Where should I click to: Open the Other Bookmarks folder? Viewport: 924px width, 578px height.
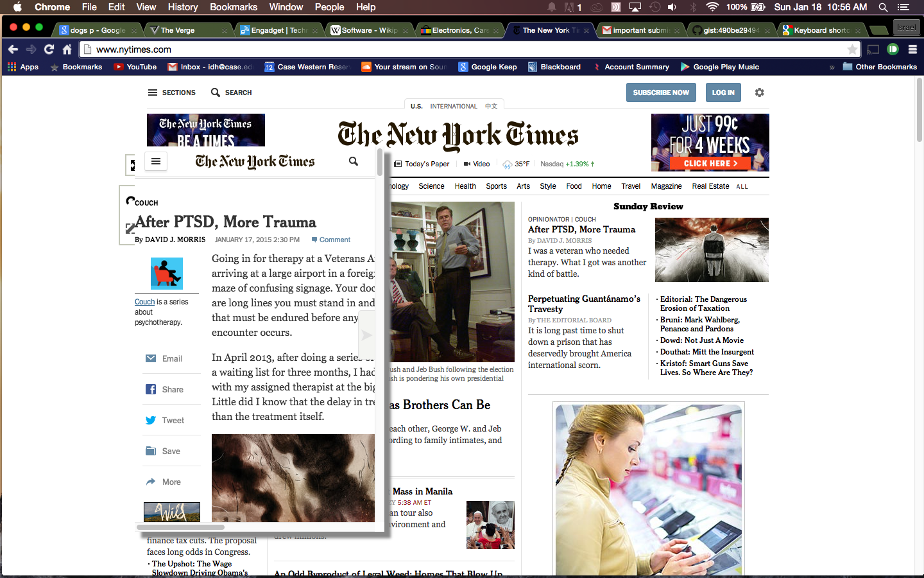click(x=880, y=67)
